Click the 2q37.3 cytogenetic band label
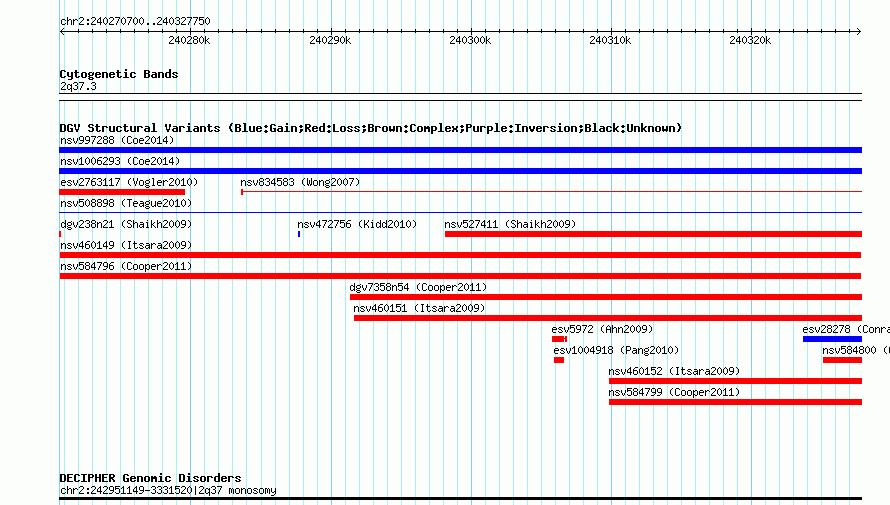 click(x=78, y=86)
